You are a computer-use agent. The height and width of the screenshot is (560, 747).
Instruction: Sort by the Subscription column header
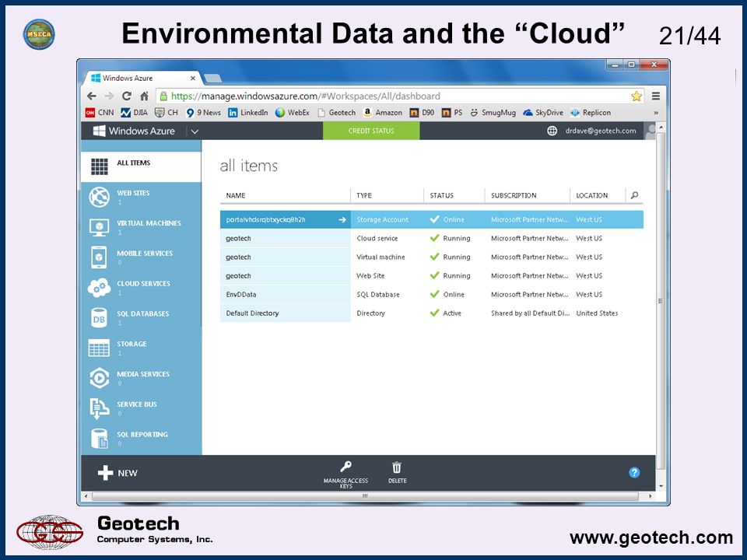(x=514, y=195)
